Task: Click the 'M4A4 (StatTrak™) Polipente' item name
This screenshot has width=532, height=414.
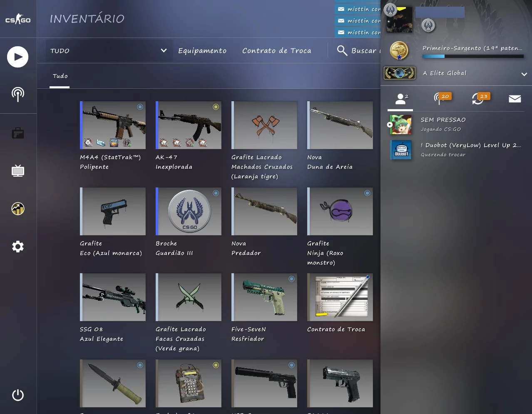Action: tap(110, 162)
